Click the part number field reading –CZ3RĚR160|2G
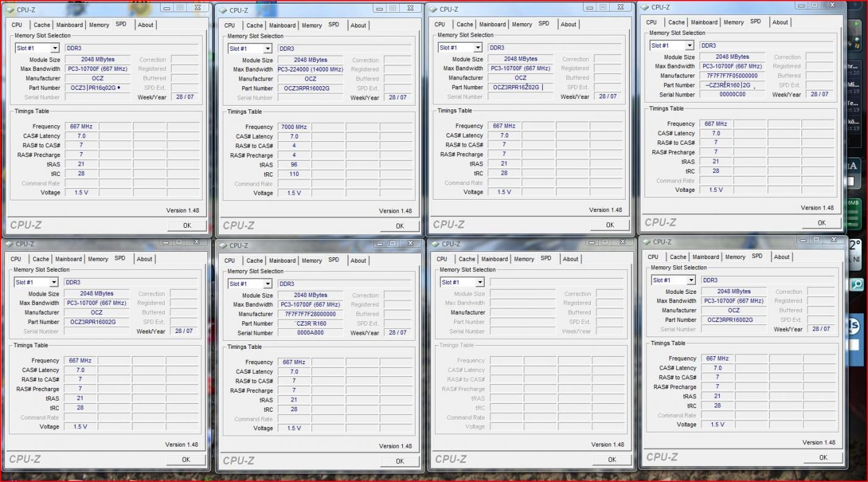This screenshot has height=482, width=868. pos(733,86)
